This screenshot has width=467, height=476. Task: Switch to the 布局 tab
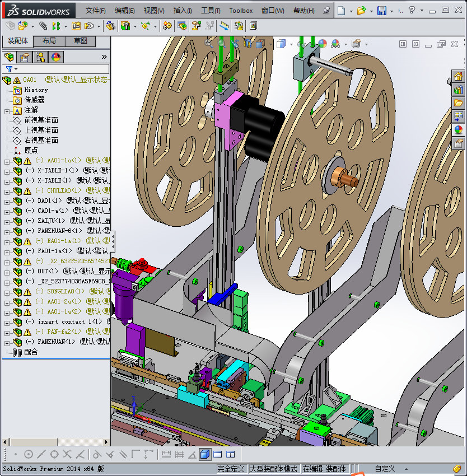49,41
